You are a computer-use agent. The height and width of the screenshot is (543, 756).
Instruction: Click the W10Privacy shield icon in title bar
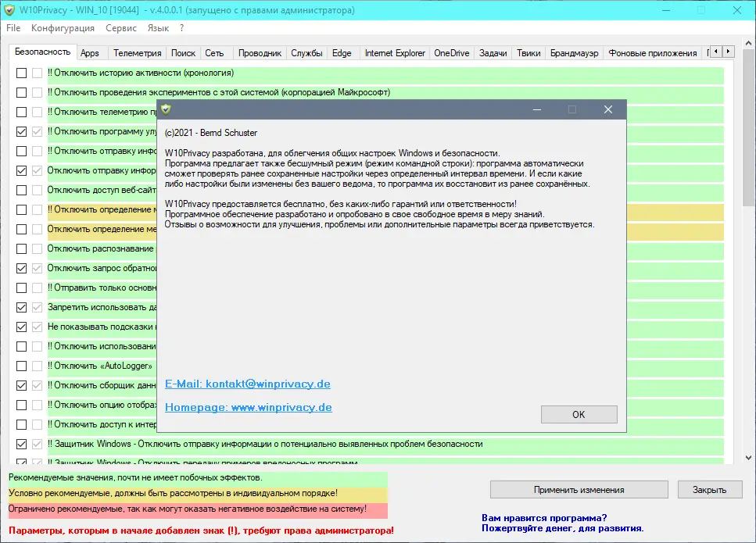9,10
